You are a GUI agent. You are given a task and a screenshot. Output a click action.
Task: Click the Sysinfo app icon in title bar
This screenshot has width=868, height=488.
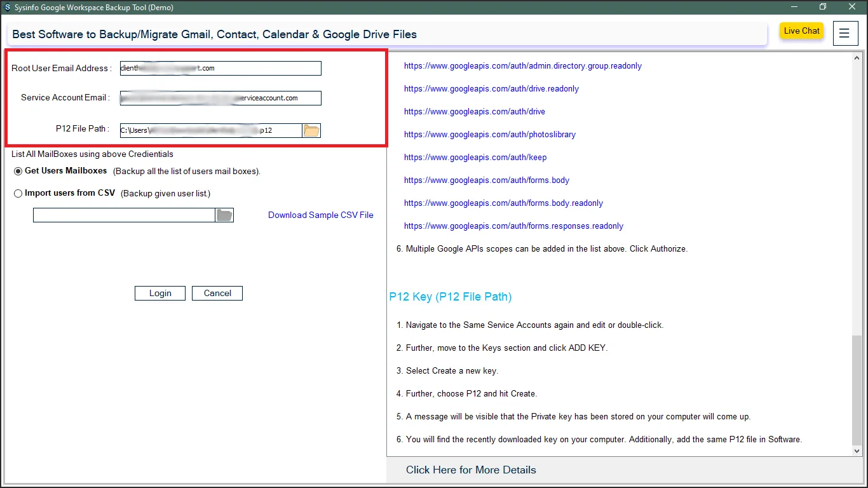pos(7,8)
